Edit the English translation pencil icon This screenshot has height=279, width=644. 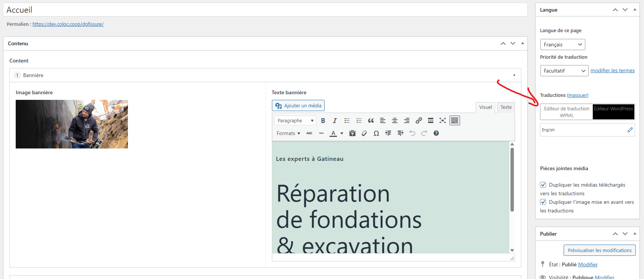click(630, 130)
